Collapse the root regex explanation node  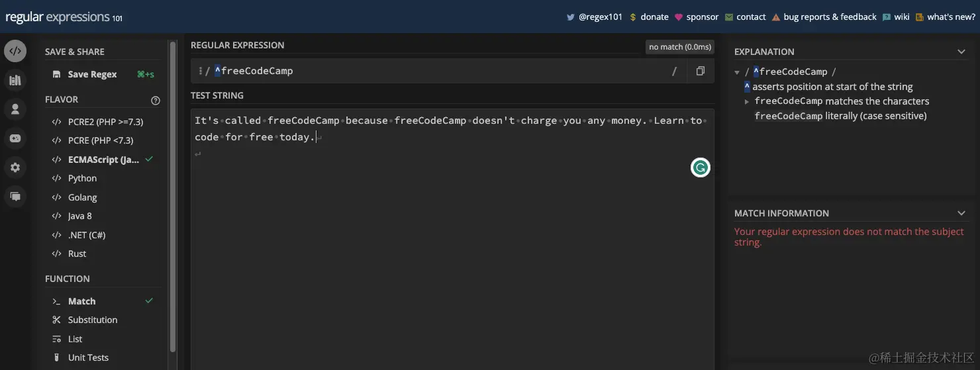point(737,72)
